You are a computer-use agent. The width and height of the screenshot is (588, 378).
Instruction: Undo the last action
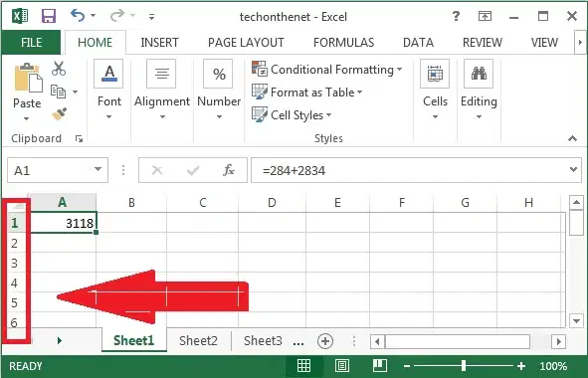click(78, 15)
